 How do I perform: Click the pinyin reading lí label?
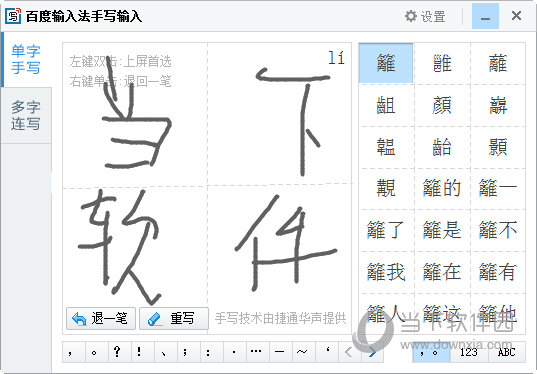click(336, 57)
